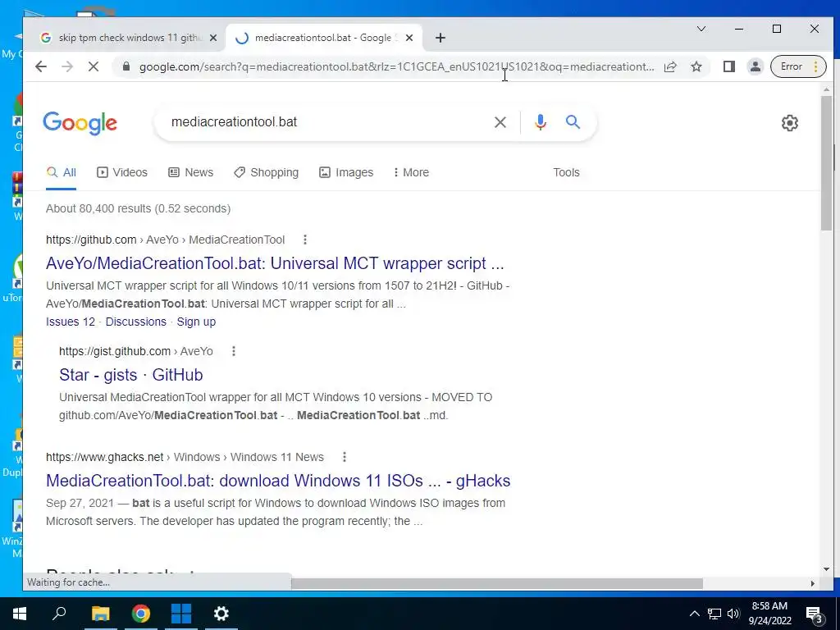Open the Windows Start menu

[x=20, y=614]
